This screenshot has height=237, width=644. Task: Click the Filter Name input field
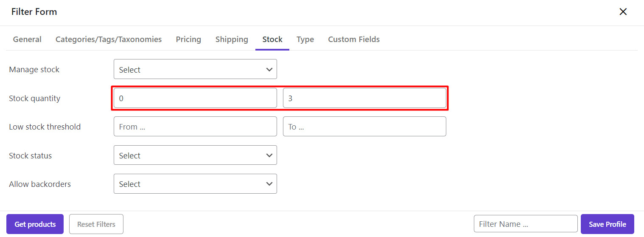point(526,224)
